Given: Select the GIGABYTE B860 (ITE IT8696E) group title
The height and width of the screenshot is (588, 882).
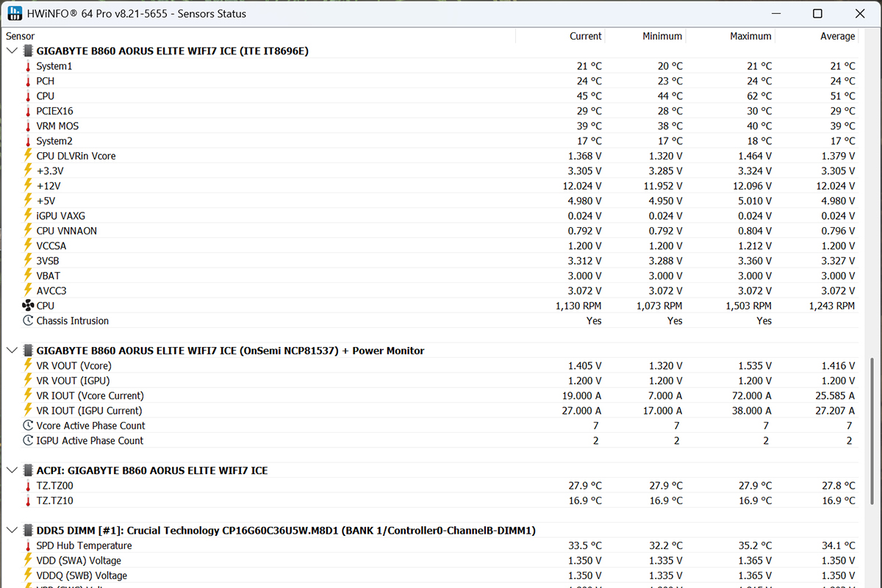Looking at the screenshot, I should pos(172,51).
